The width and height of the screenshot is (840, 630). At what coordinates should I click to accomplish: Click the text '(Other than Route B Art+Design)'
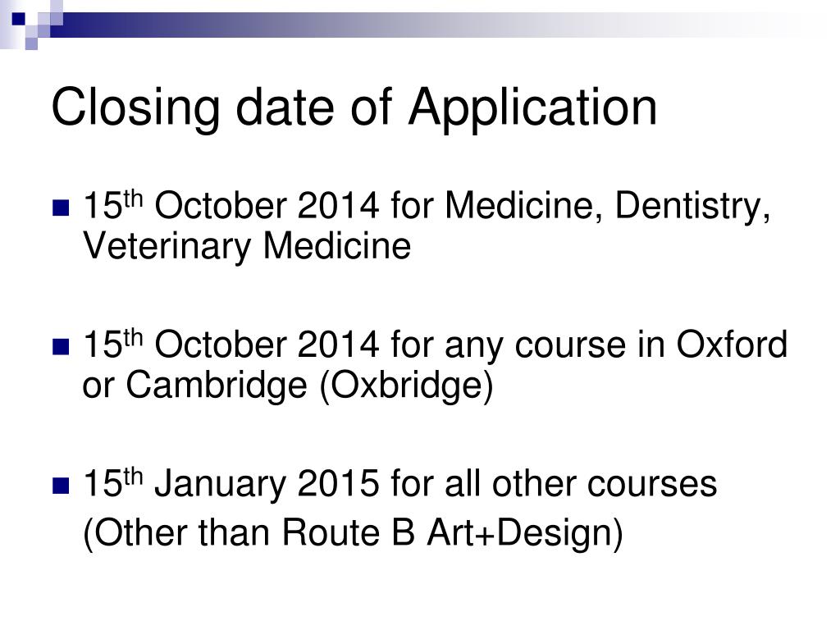pos(353,533)
